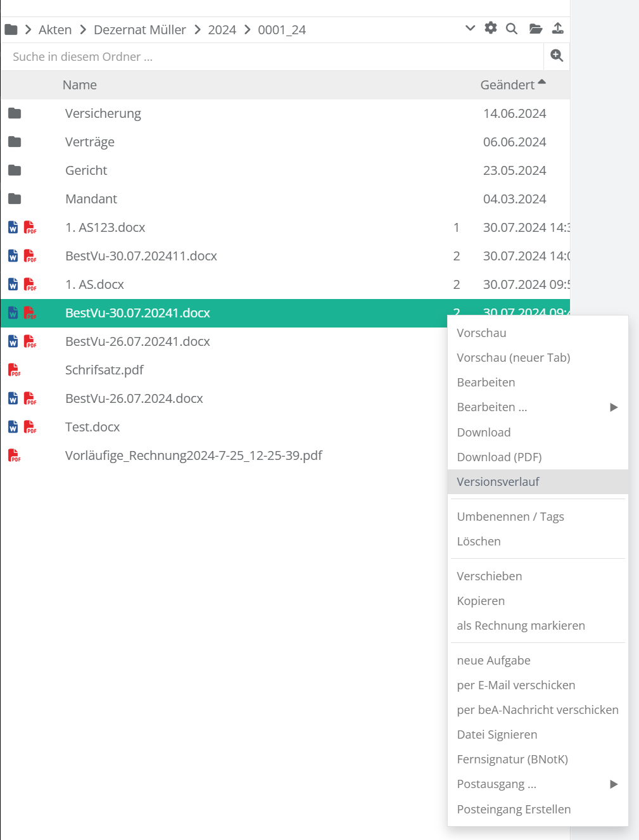The height and width of the screenshot is (840, 639).
Task: Click the magnifier search icon in toolbar
Action: (x=512, y=29)
